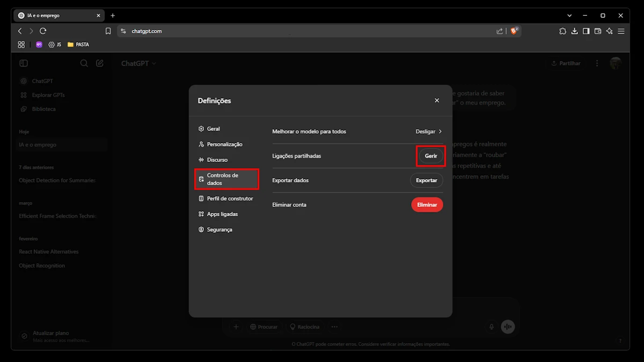Viewport: 644px width, 362px height.
Task: Open a new browser tab
Action: 113,16
